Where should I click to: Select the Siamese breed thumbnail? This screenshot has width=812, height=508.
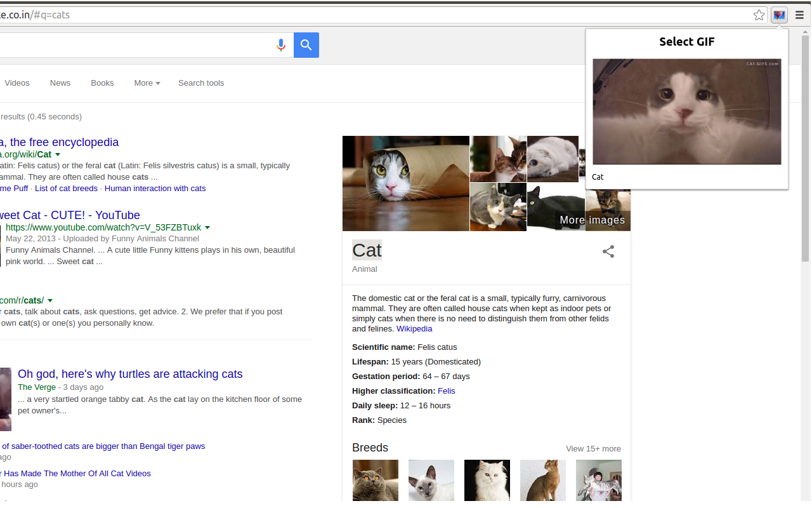click(x=431, y=481)
